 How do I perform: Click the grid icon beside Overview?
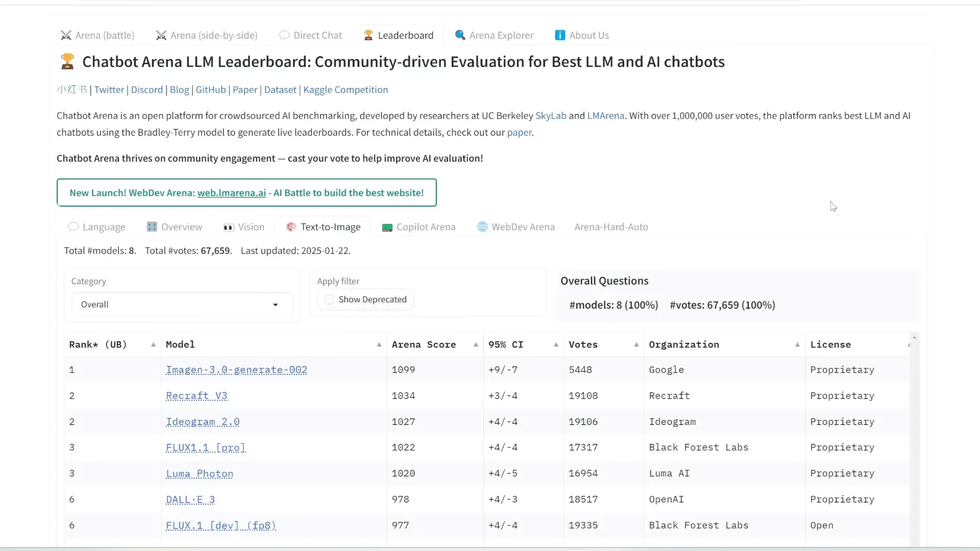152,227
